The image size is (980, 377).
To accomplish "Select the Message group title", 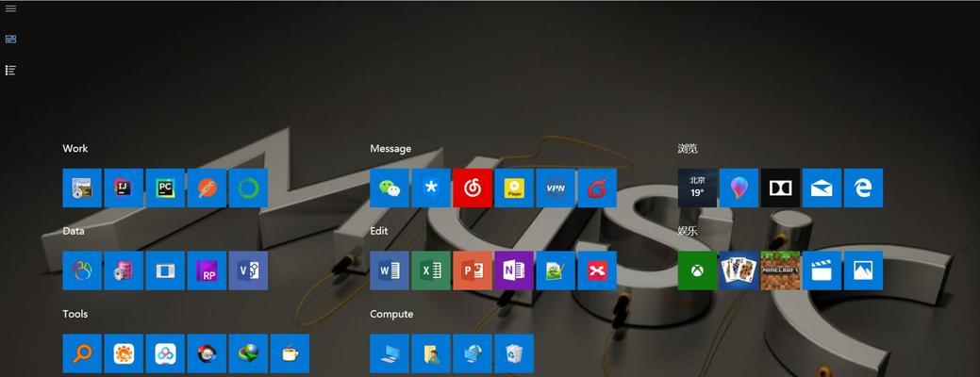I will coord(390,149).
